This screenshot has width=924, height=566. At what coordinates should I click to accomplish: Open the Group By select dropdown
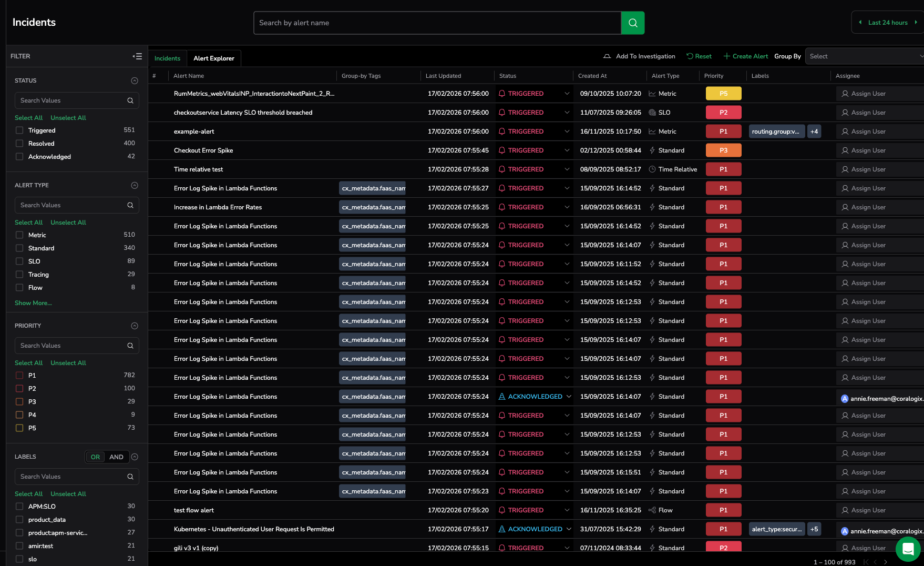coord(864,56)
